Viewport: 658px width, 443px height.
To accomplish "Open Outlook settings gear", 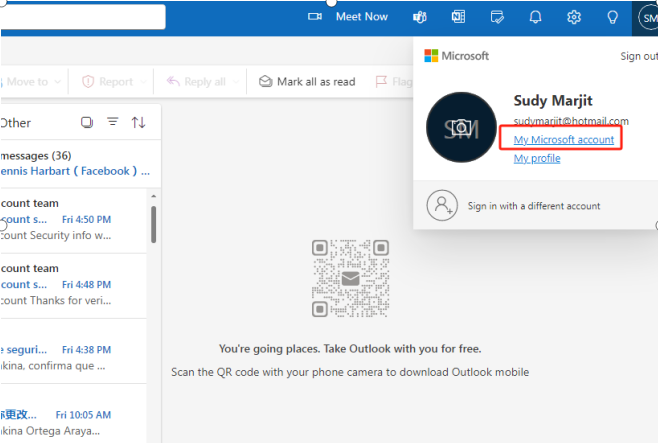I will tap(574, 17).
